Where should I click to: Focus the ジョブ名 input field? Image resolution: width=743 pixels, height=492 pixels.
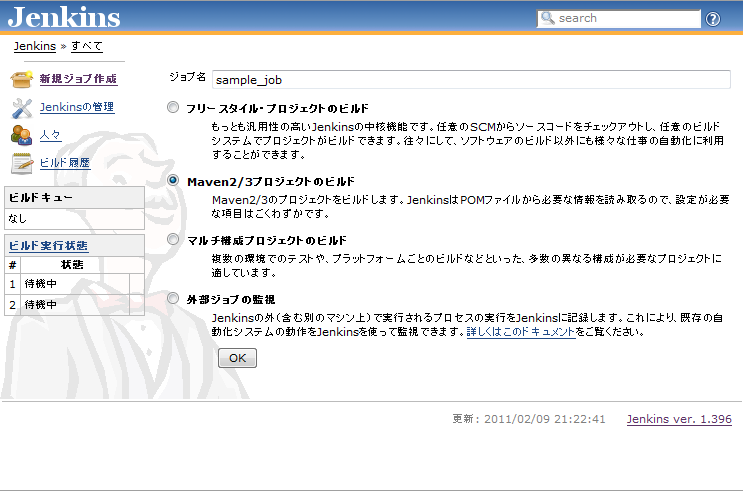click(x=471, y=80)
